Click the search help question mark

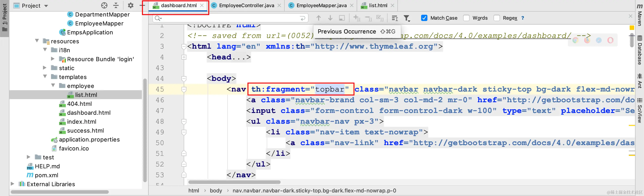[522, 18]
